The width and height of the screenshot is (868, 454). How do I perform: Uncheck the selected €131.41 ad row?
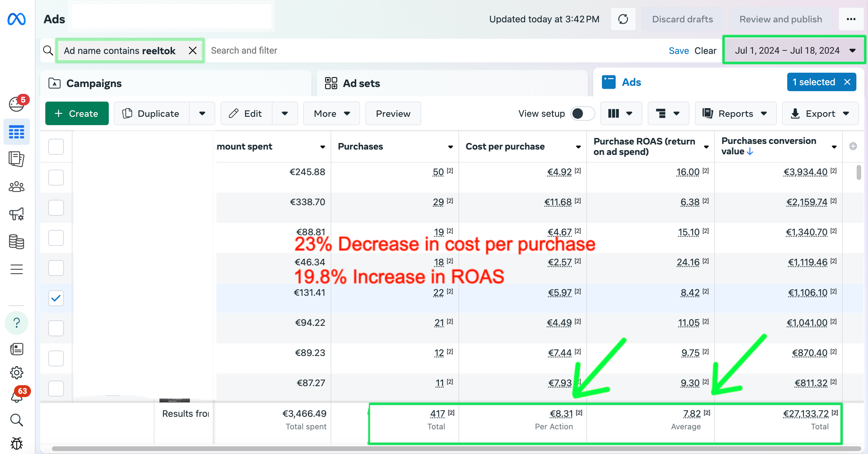[x=56, y=298]
